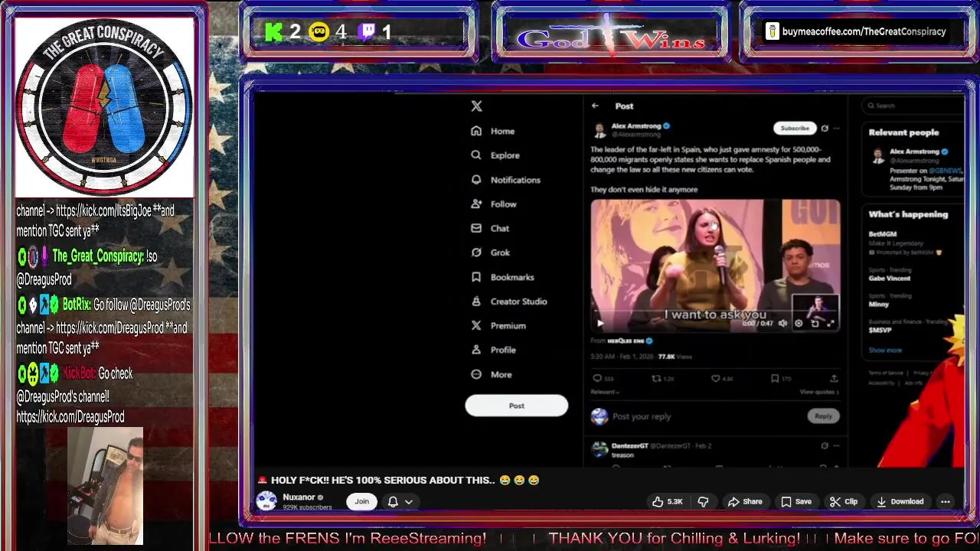Mute the tweet video volume
Screen dimensions: 980x551
coord(782,324)
